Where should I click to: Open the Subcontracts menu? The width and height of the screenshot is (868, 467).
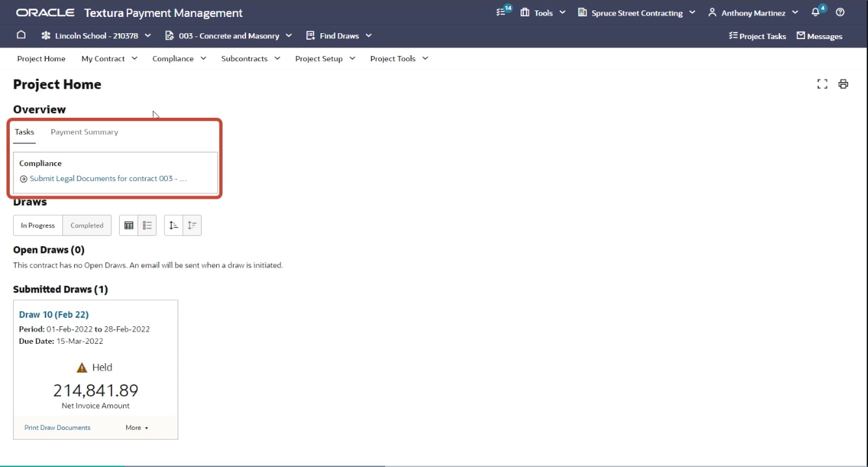coord(251,59)
